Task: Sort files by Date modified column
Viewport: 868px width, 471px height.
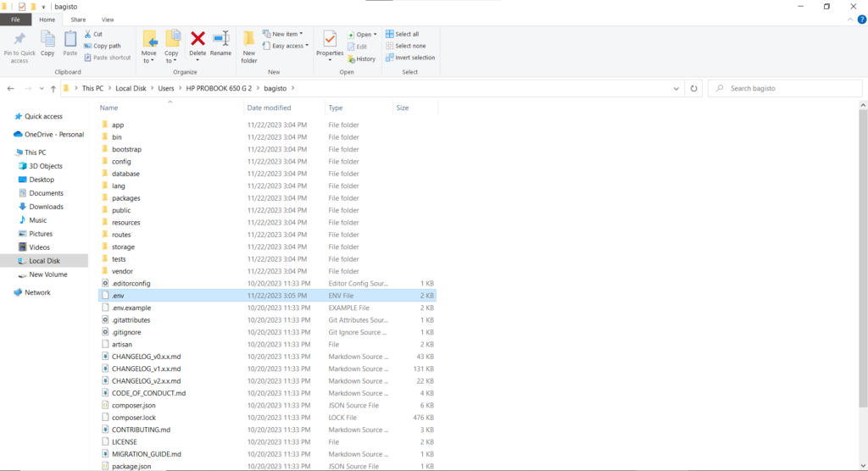Action: (x=269, y=108)
